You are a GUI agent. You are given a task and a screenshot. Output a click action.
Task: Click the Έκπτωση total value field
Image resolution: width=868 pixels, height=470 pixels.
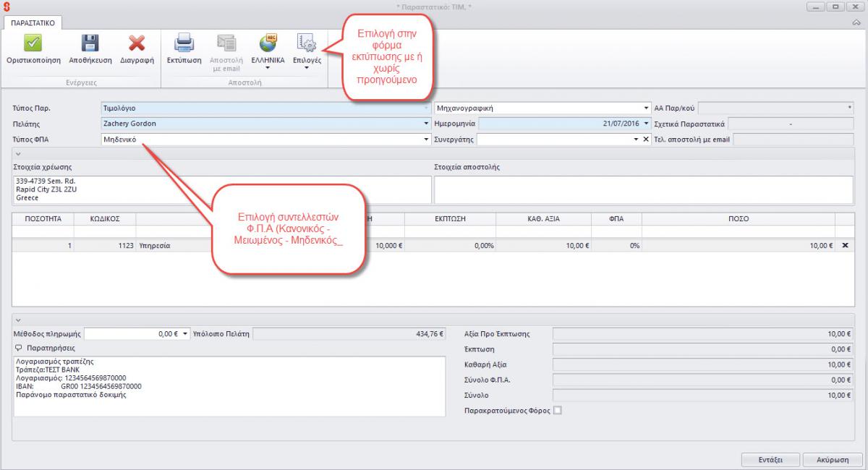[703, 349]
